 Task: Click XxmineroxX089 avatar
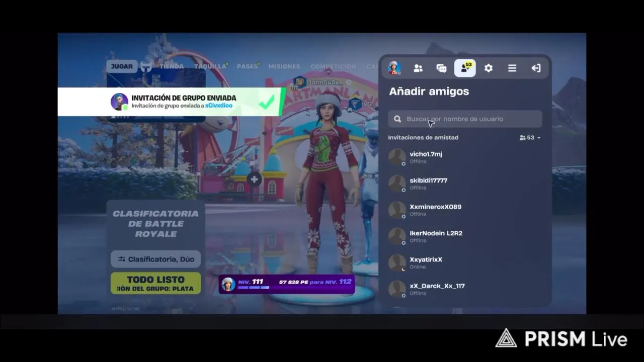pos(397,210)
